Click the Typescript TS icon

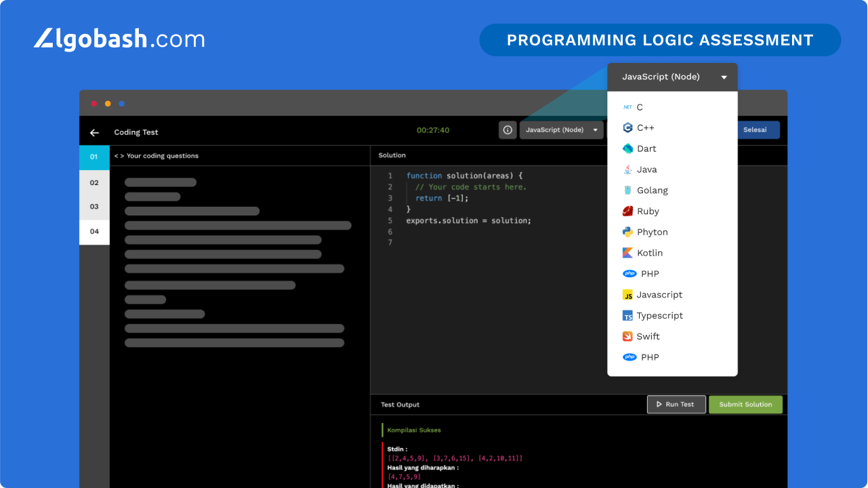[627, 316]
